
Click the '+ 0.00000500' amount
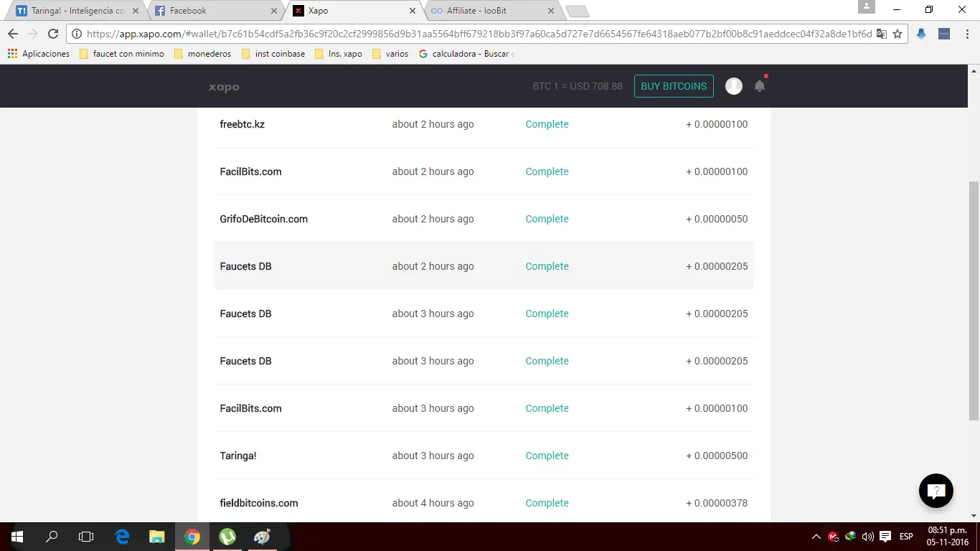(x=717, y=456)
